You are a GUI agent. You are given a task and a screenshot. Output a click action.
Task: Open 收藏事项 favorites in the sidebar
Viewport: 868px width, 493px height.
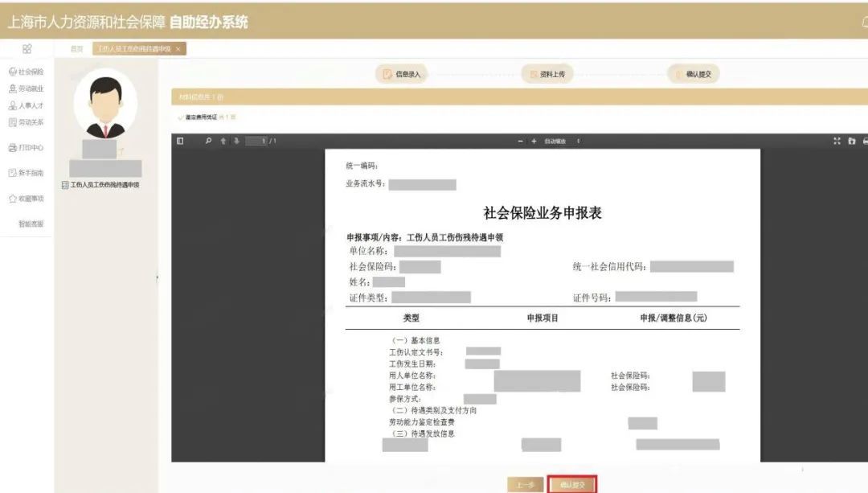pyautogui.click(x=26, y=199)
